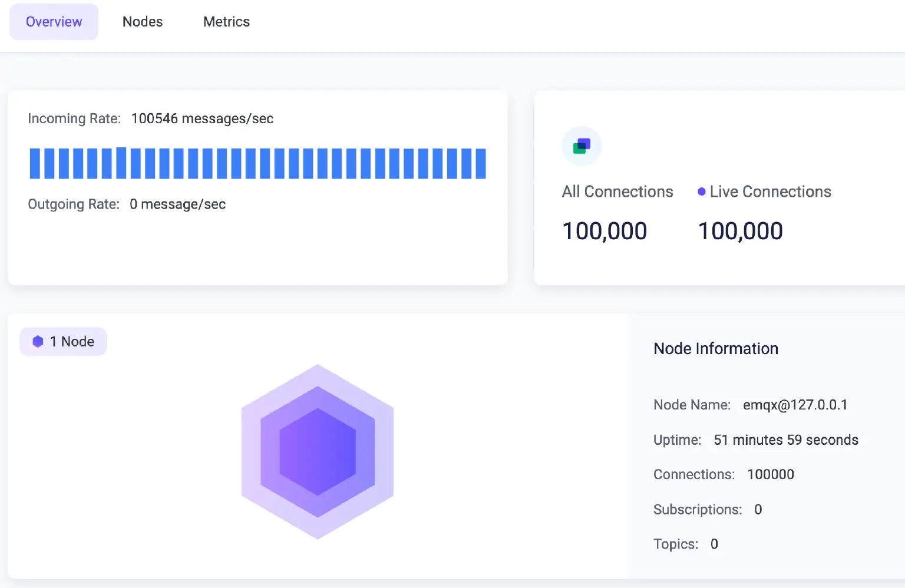This screenshot has height=588, width=905.
Task: Toggle the 1 Node badge
Action: coord(62,341)
